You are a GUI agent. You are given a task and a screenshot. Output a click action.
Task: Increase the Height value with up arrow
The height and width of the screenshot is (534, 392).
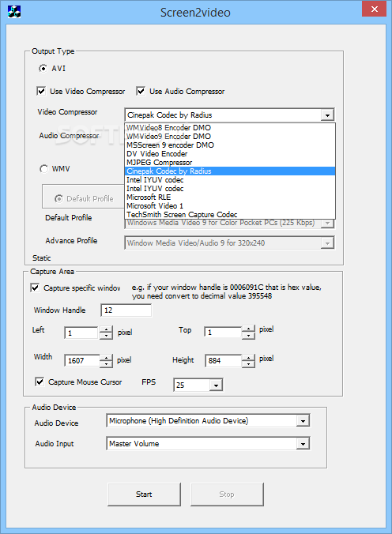[x=248, y=357]
